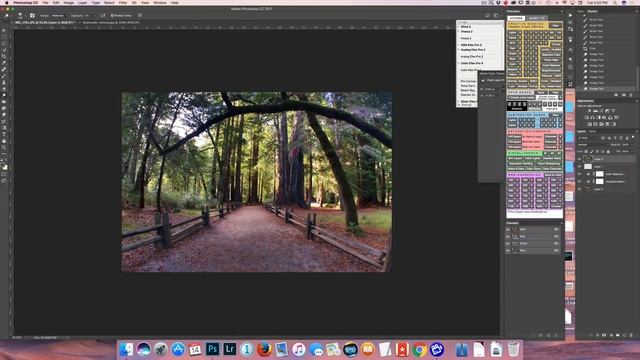Hide the Hue/Saturation 1 adjustment layer
This screenshot has height=360, width=640.
point(579,181)
